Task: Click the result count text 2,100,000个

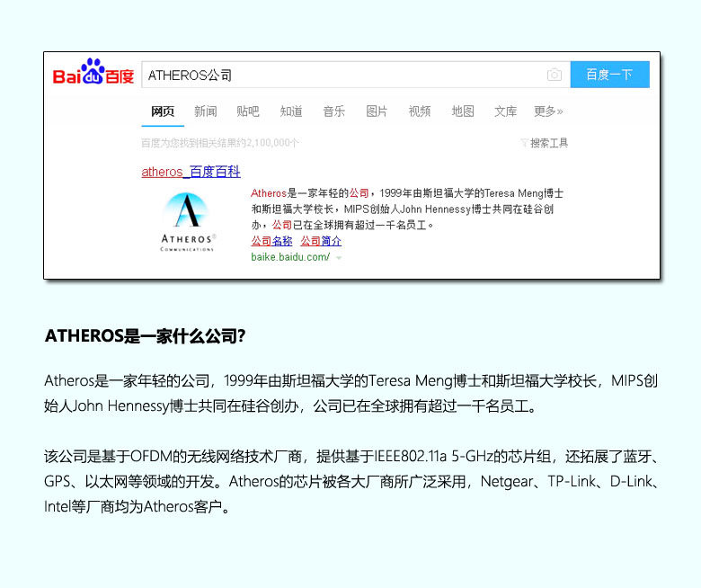Action: point(272,143)
